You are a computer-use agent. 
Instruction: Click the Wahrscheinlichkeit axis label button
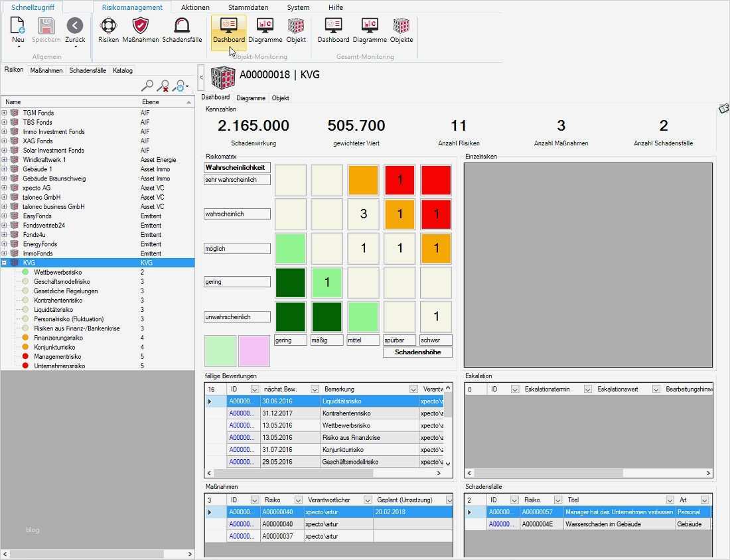[237, 168]
